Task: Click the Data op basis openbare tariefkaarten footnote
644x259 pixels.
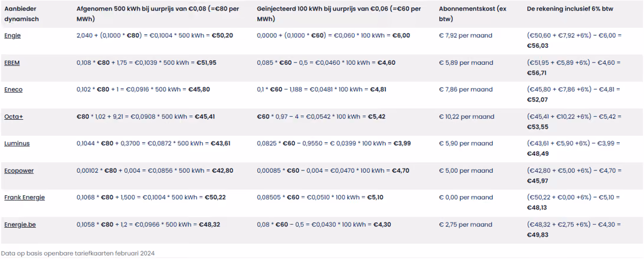Action: (78, 253)
